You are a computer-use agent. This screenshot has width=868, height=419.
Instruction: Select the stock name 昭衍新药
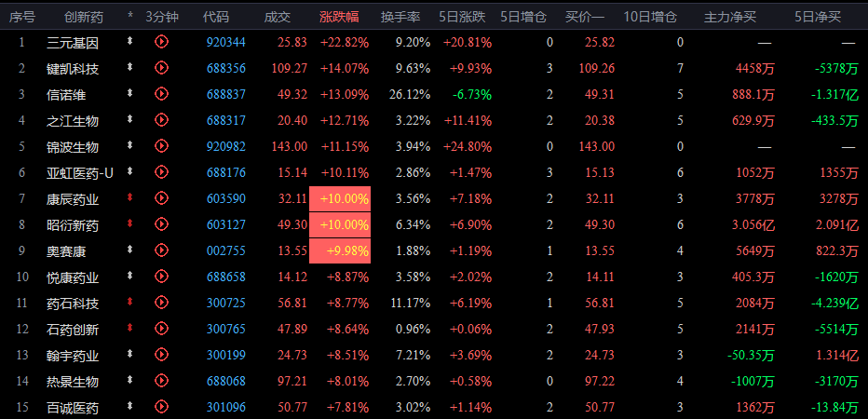[x=73, y=224]
